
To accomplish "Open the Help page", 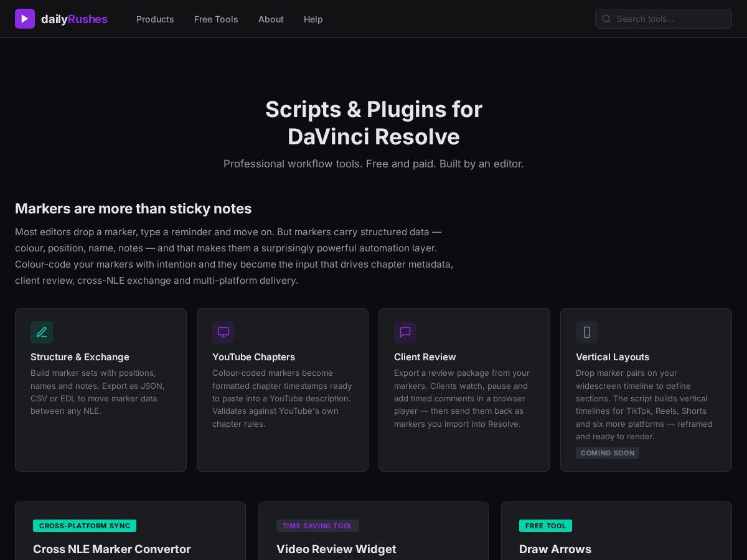I will coord(313,19).
